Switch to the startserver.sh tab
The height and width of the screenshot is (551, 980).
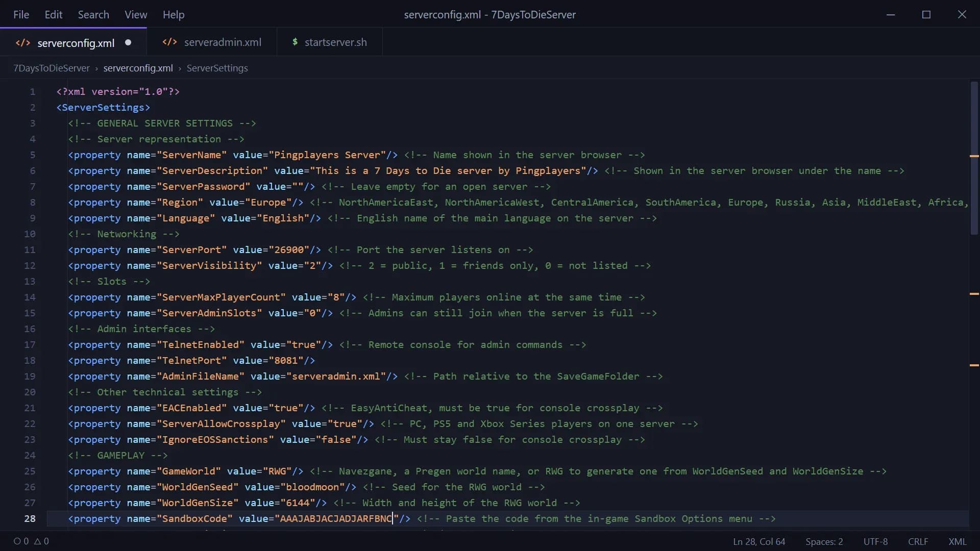click(x=330, y=42)
